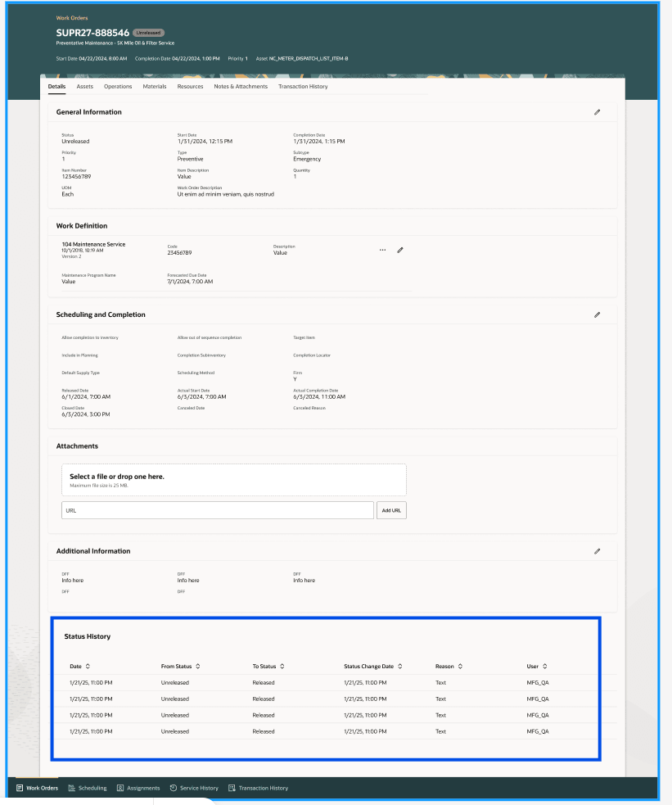The height and width of the screenshot is (805, 672).
Task: Open Service History in the bottom bar
Action: [195, 788]
